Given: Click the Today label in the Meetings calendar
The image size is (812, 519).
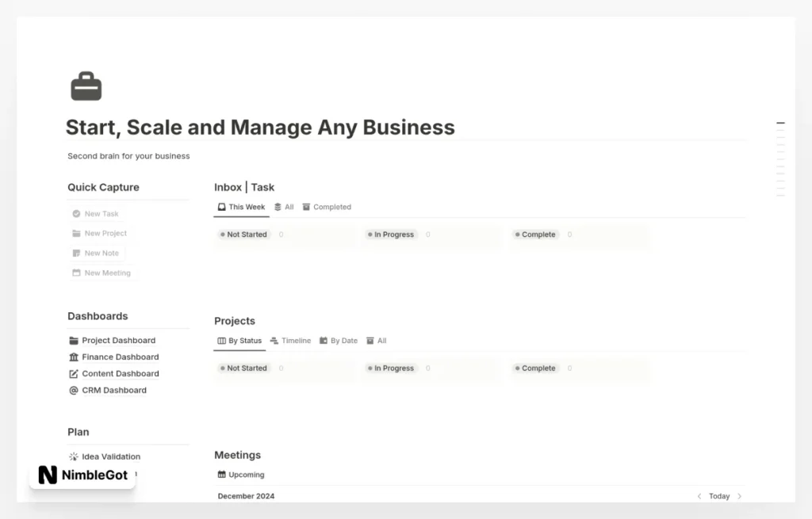Looking at the screenshot, I should click(718, 496).
